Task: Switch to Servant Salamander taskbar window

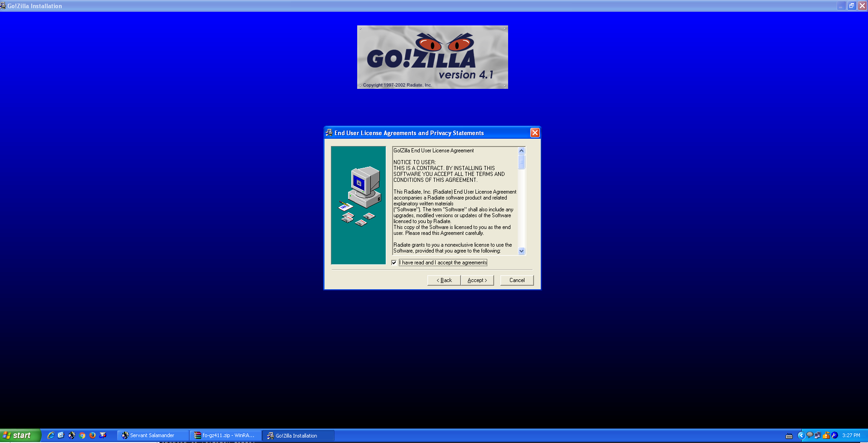Action: point(152,435)
